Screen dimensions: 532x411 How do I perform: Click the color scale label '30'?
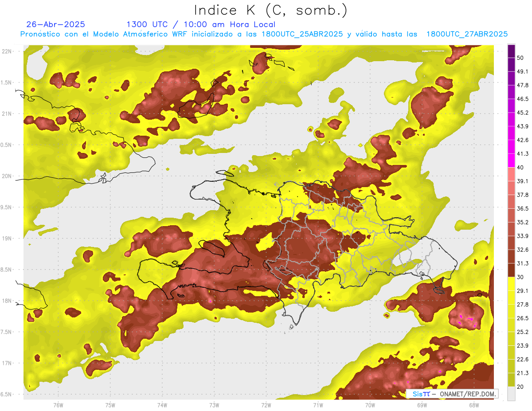(x=520, y=277)
